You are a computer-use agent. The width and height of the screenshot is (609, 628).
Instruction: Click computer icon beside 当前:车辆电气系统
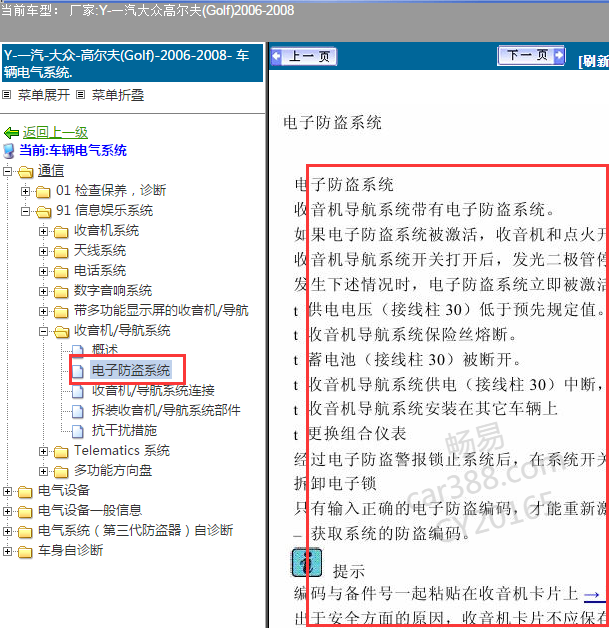point(9,151)
